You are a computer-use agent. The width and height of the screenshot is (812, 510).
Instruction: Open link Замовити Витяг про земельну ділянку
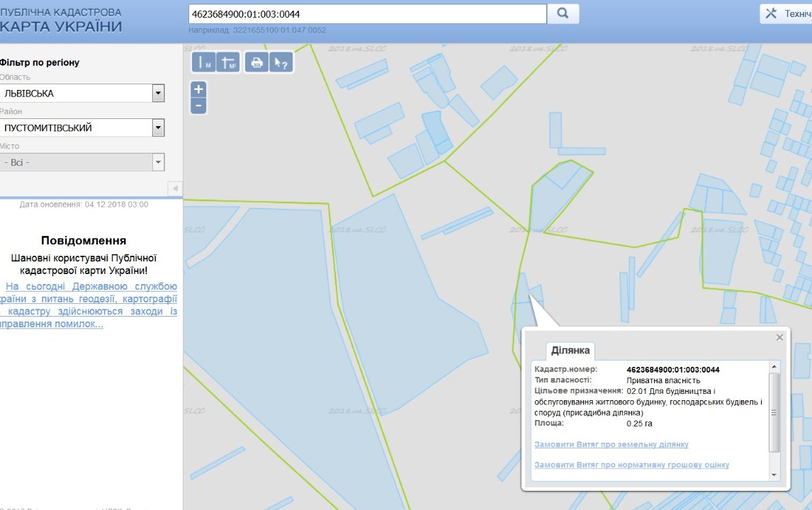(611, 444)
